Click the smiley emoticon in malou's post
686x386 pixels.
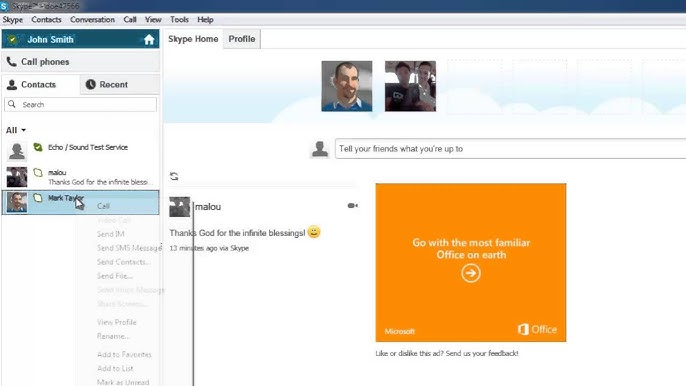(314, 232)
